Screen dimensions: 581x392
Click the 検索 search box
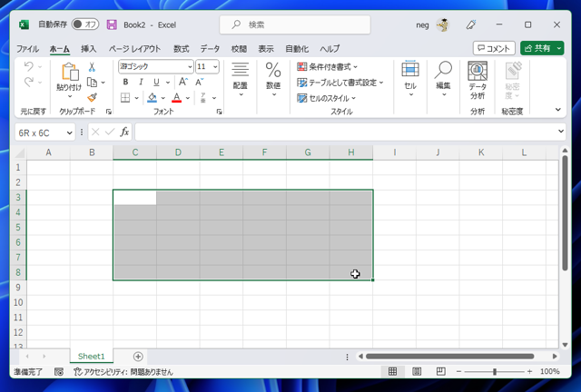tap(295, 24)
